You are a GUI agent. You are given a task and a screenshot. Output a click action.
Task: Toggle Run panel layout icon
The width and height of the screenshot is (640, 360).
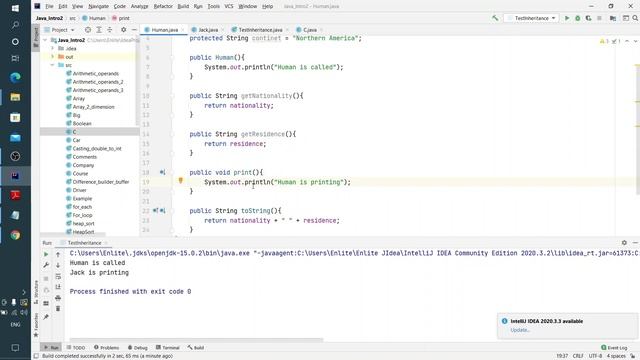click(46, 303)
